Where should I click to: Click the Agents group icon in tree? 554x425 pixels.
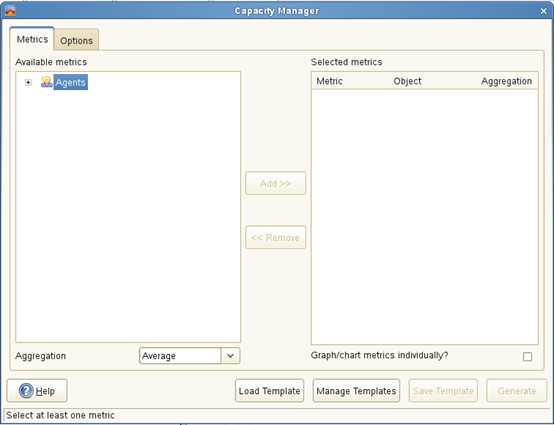point(46,82)
